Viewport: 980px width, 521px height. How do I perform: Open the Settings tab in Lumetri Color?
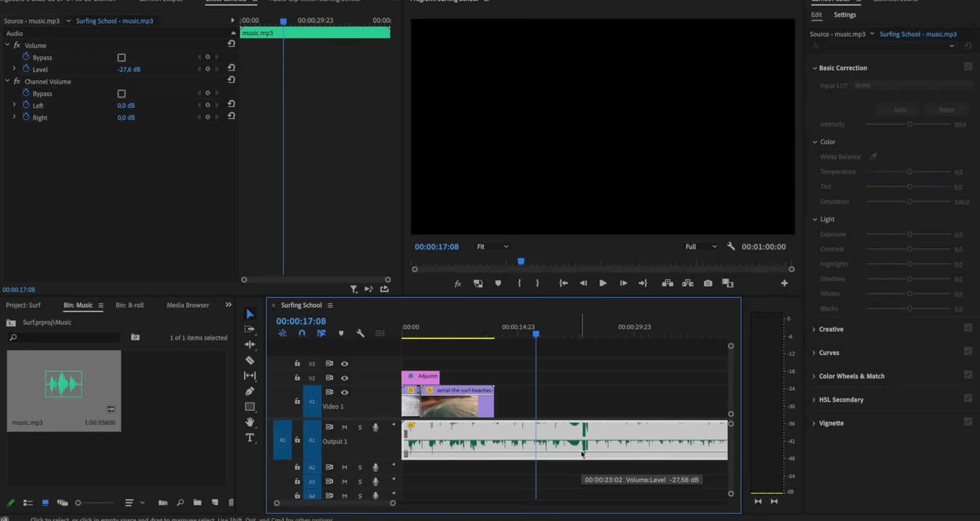pos(845,15)
